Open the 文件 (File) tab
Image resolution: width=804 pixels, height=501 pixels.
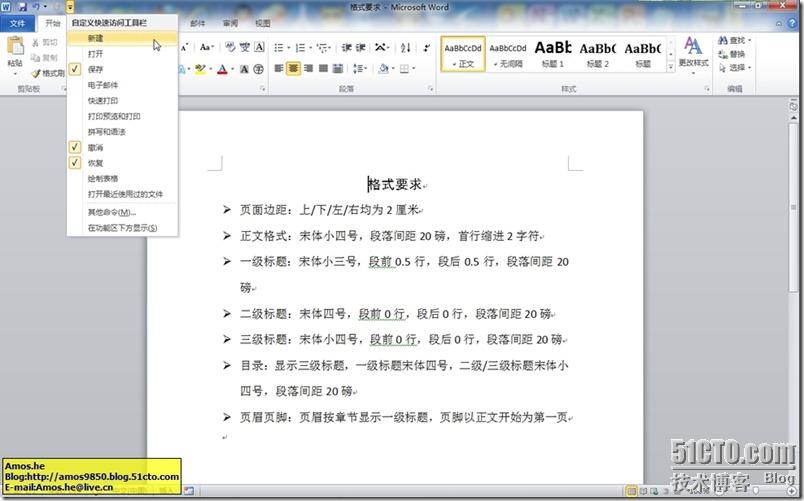click(x=17, y=23)
